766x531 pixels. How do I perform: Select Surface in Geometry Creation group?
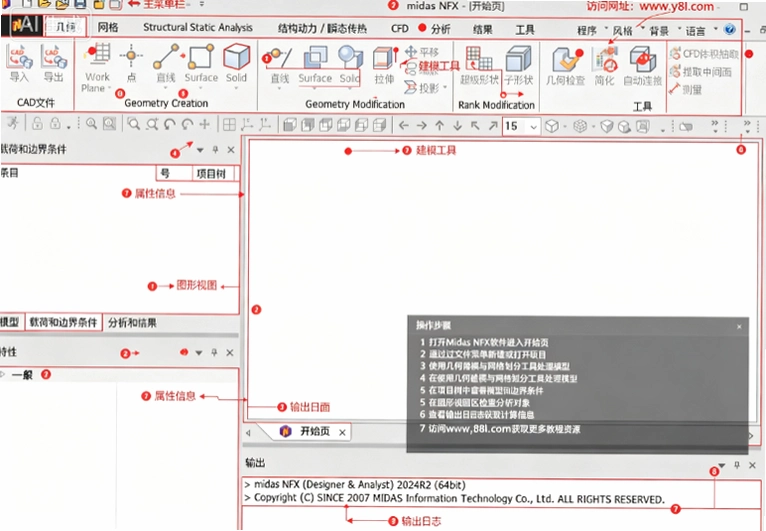(201, 64)
